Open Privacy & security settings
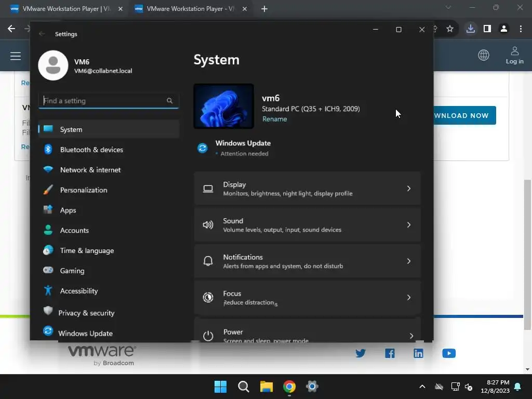 [109, 312]
